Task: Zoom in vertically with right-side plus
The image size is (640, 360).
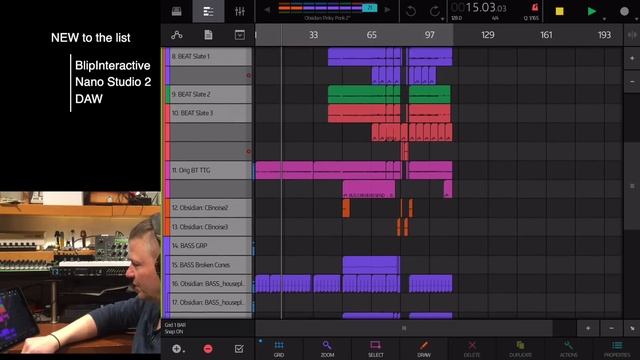Action: tap(632, 58)
